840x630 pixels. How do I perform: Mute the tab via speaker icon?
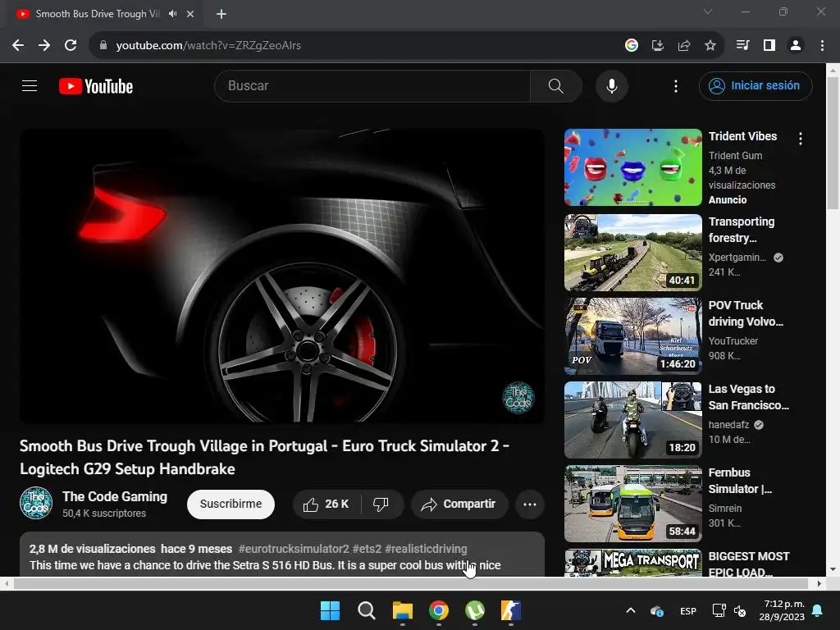coord(172,14)
